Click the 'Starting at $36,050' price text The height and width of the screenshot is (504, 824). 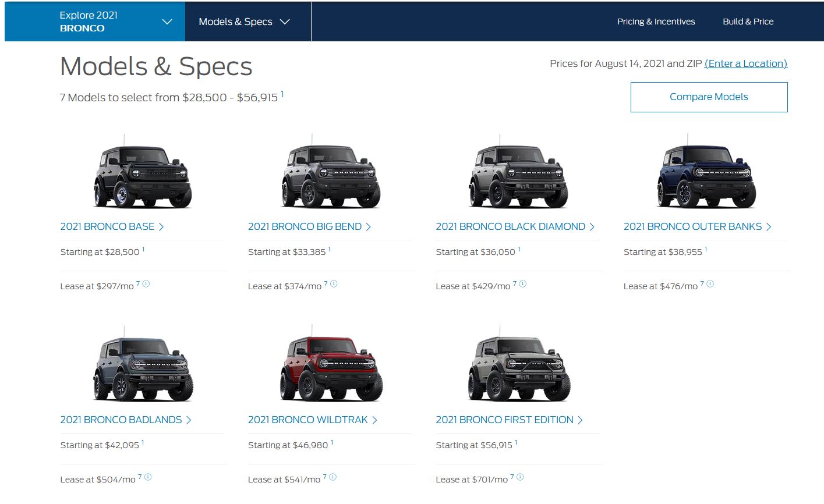tap(475, 252)
